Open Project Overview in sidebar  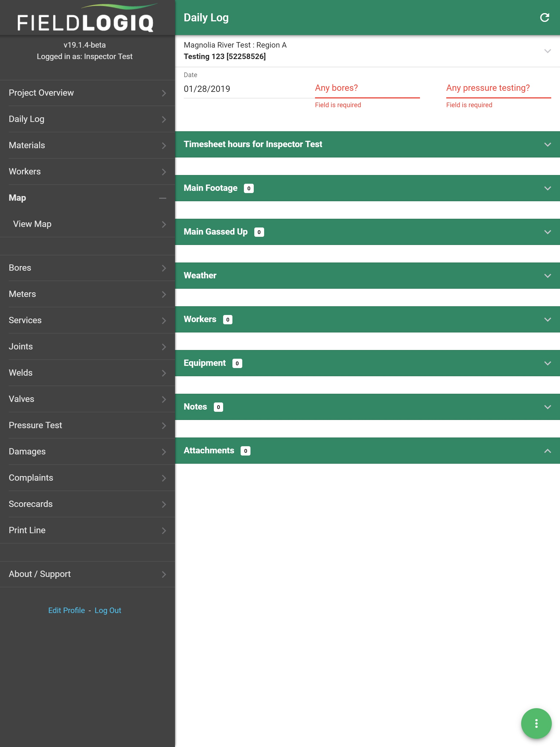[87, 93]
